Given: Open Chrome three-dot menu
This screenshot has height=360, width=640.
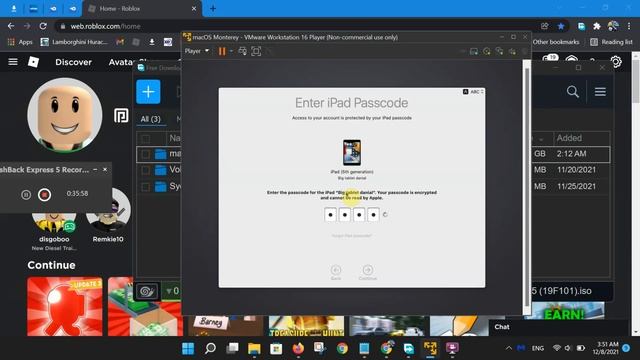Looking at the screenshot, I should point(629,26).
